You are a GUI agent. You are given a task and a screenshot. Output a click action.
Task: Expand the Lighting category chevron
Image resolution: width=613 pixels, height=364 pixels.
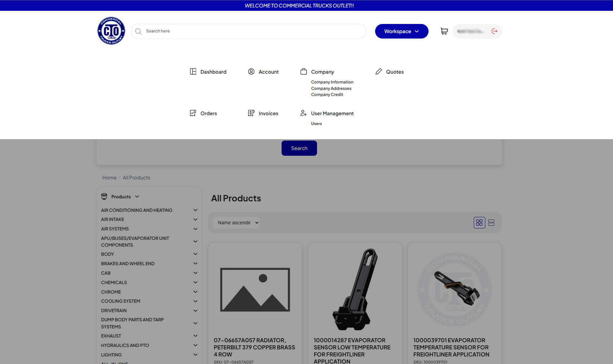point(195,355)
